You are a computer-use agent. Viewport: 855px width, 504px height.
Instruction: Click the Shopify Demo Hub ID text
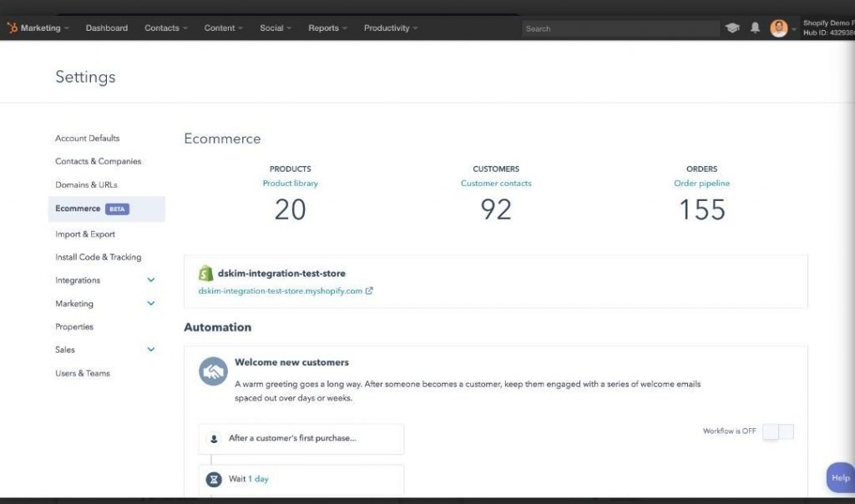point(829,28)
